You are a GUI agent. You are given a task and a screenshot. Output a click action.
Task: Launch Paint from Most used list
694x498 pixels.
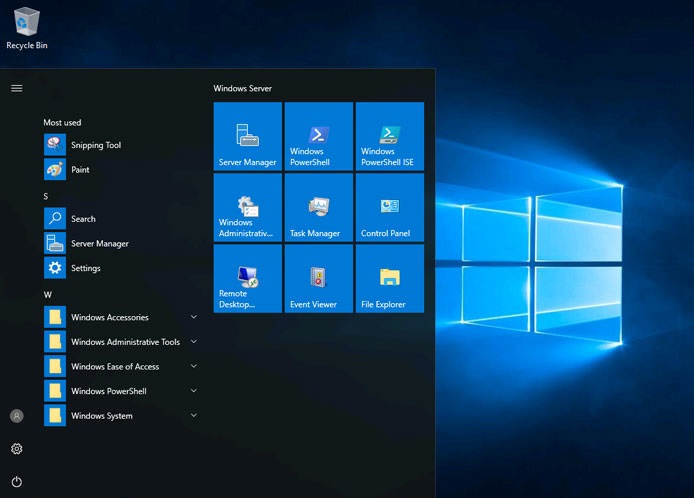point(120,170)
